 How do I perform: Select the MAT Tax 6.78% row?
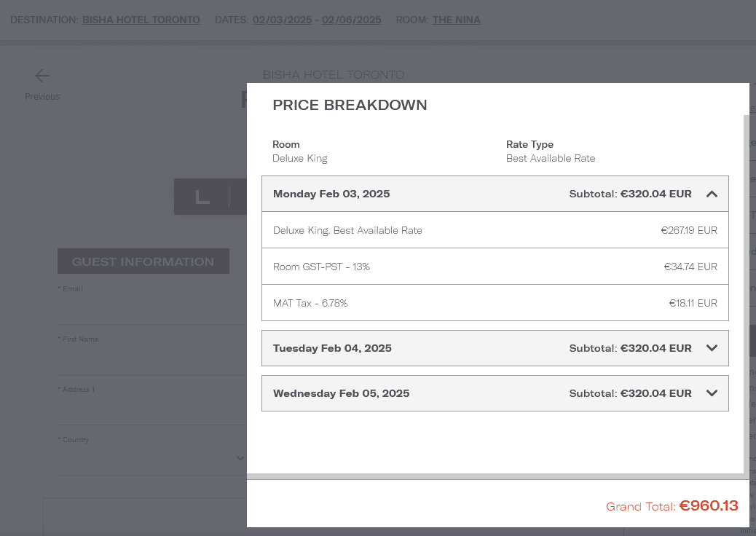(495, 303)
